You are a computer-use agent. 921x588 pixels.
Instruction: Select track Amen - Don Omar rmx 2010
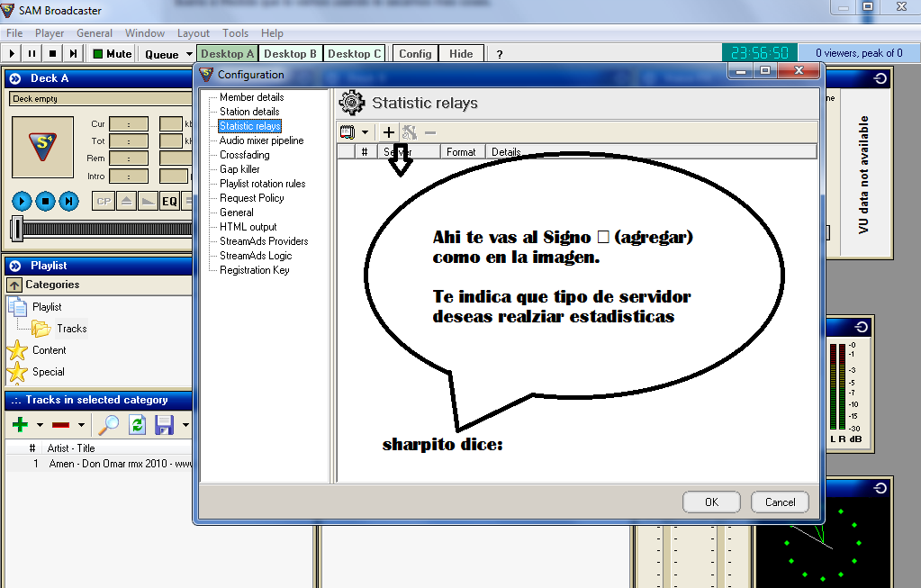[99, 464]
